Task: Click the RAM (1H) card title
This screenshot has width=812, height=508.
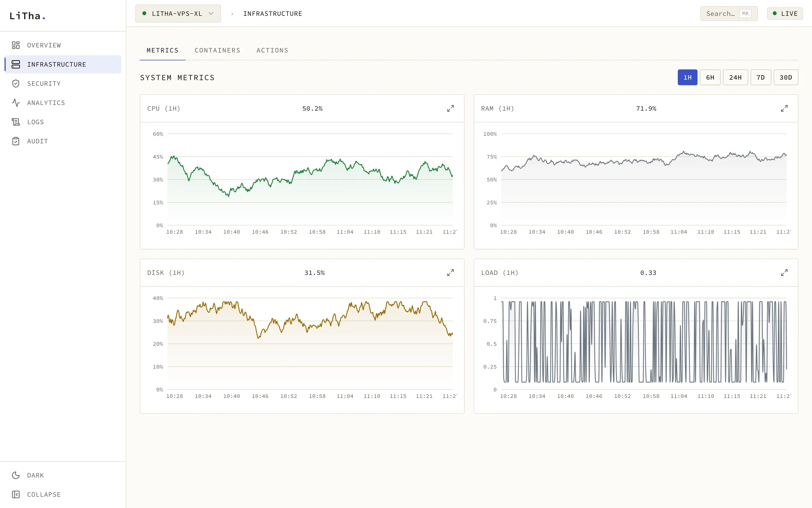Action: 498,109
